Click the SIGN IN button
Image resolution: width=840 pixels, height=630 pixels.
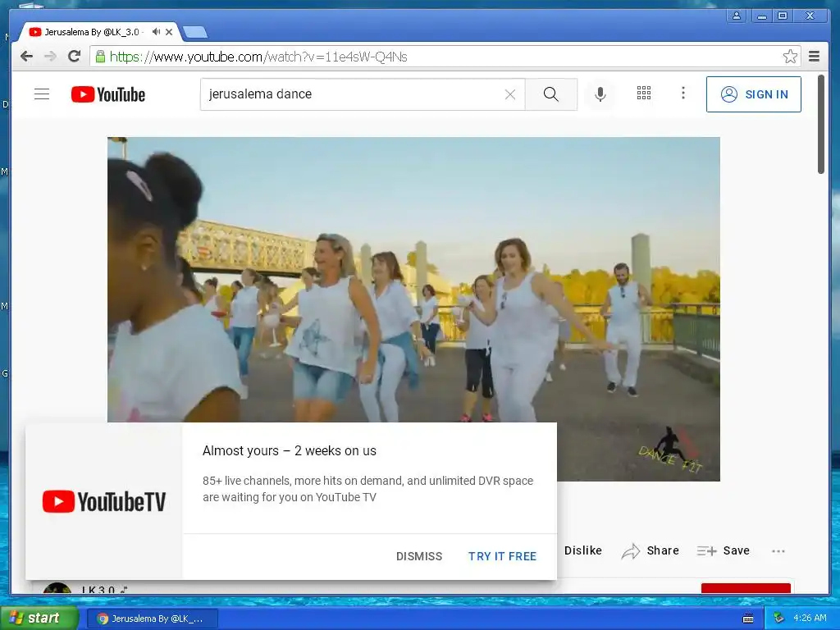(754, 94)
